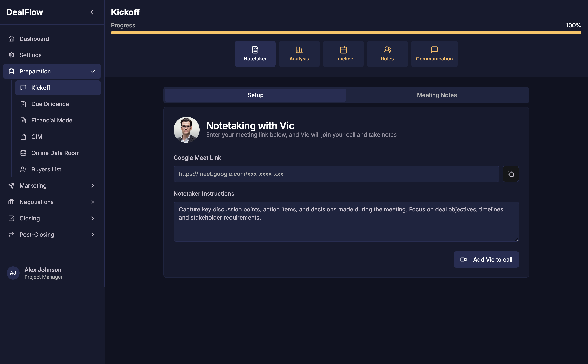Open the Dashboard page
The image size is (588, 364).
click(x=34, y=39)
